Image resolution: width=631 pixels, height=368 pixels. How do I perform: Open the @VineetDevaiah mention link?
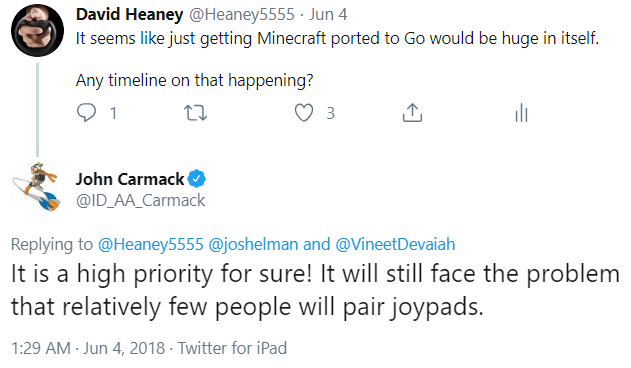click(x=395, y=244)
